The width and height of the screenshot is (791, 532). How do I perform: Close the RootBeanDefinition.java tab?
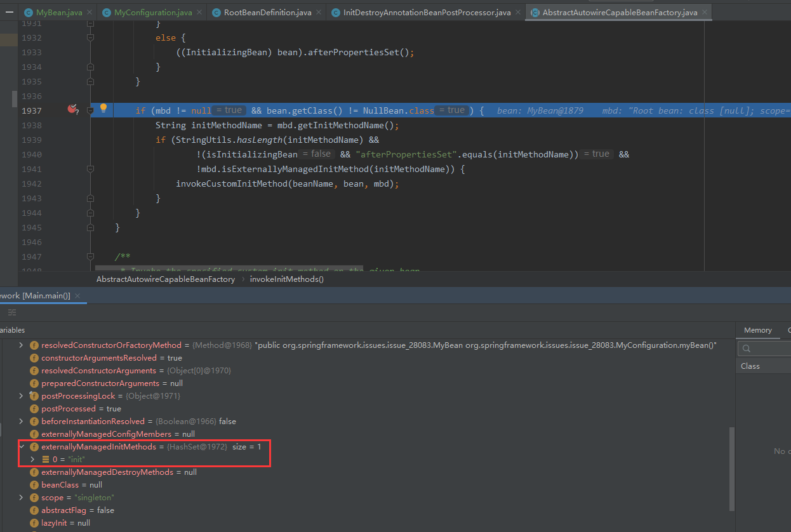click(x=318, y=13)
